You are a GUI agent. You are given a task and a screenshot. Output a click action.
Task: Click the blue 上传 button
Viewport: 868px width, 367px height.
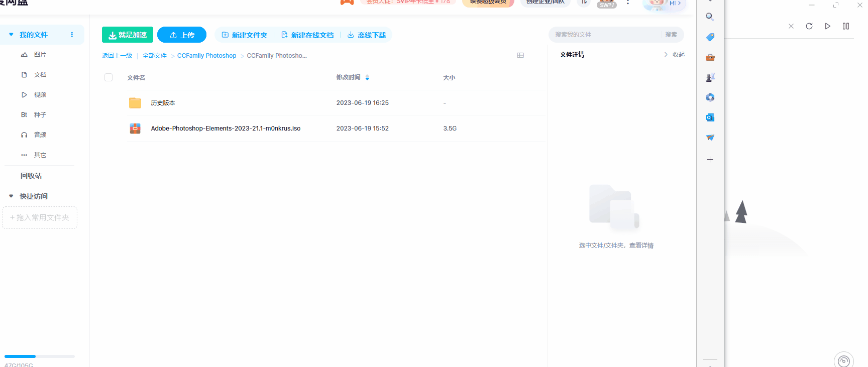pyautogui.click(x=182, y=35)
